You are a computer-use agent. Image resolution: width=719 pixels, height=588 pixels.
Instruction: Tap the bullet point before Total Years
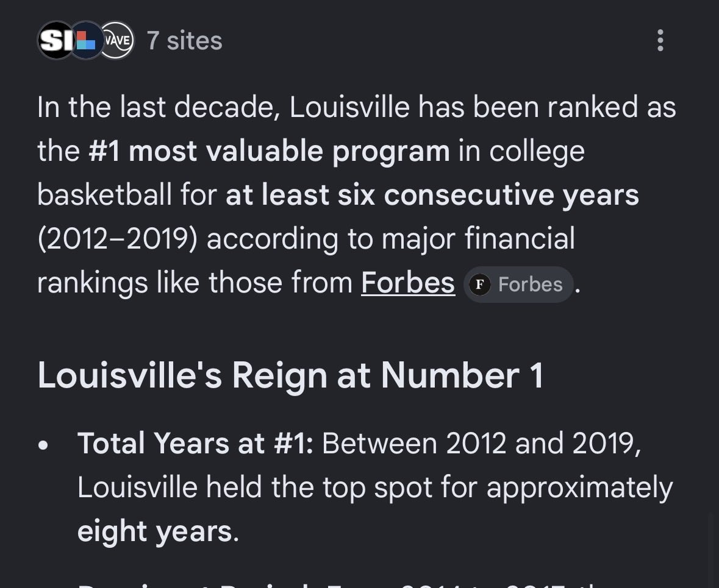(x=43, y=445)
